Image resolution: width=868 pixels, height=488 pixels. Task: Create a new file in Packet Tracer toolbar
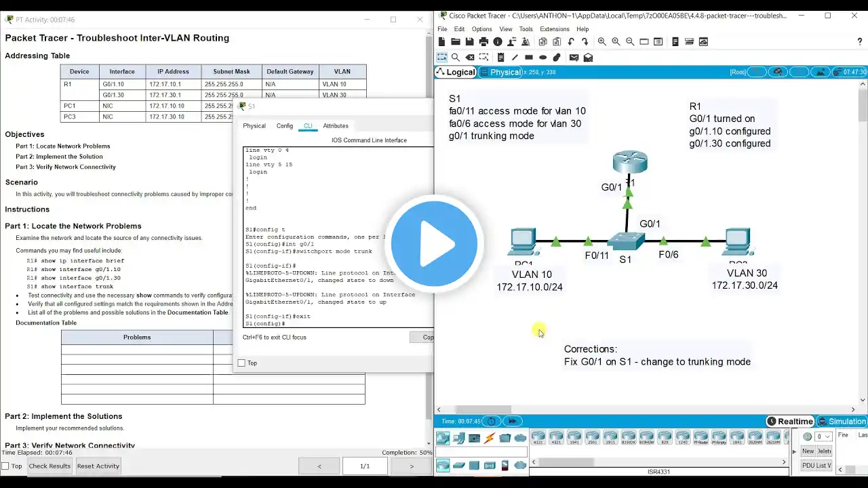point(442,42)
